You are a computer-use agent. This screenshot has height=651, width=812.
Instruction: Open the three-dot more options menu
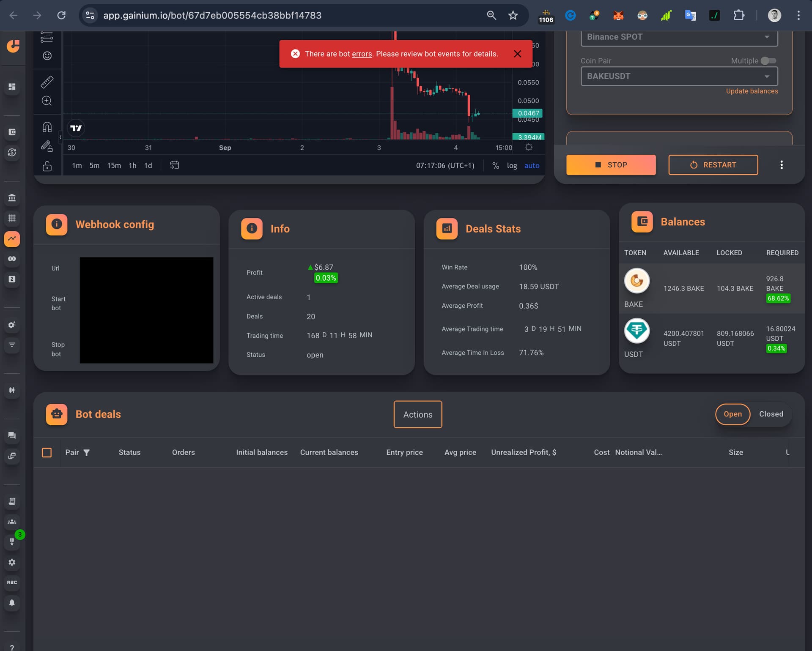point(782,165)
